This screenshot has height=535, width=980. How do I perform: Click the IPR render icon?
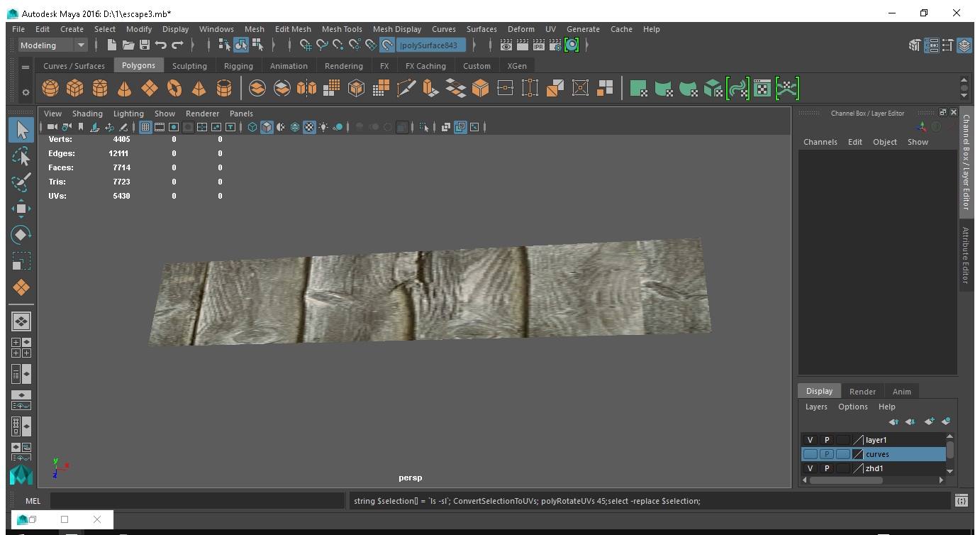538,45
